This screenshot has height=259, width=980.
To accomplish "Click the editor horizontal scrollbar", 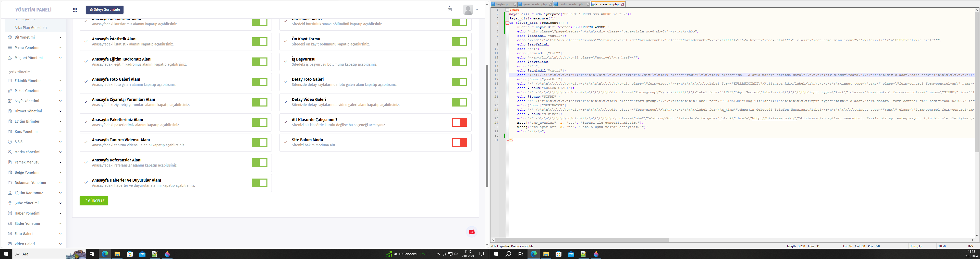I will click(582, 240).
